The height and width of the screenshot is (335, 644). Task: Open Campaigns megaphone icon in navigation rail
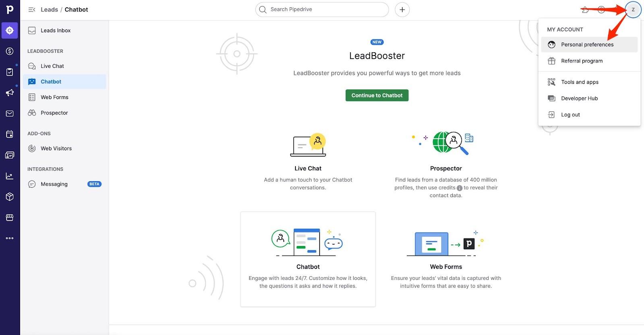tap(10, 93)
